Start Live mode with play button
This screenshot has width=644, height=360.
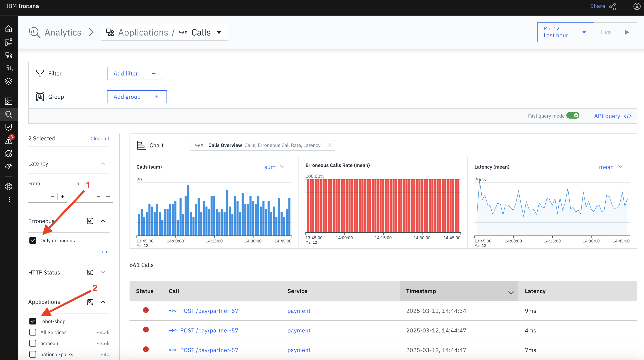(627, 32)
